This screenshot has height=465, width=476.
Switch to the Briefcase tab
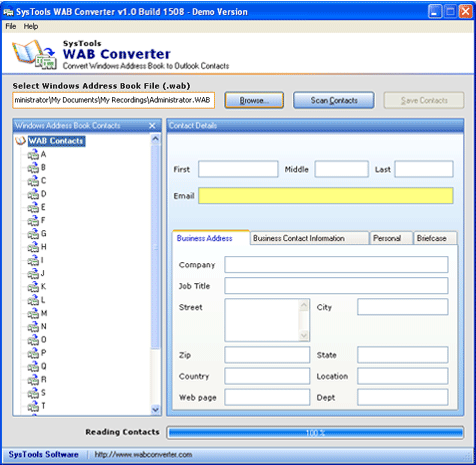[x=435, y=238]
